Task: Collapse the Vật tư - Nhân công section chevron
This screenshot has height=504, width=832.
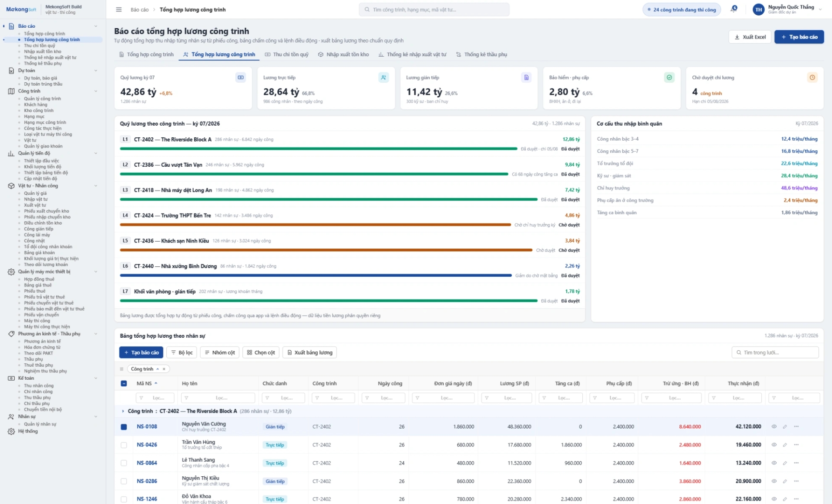Action: click(x=96, y=186)
